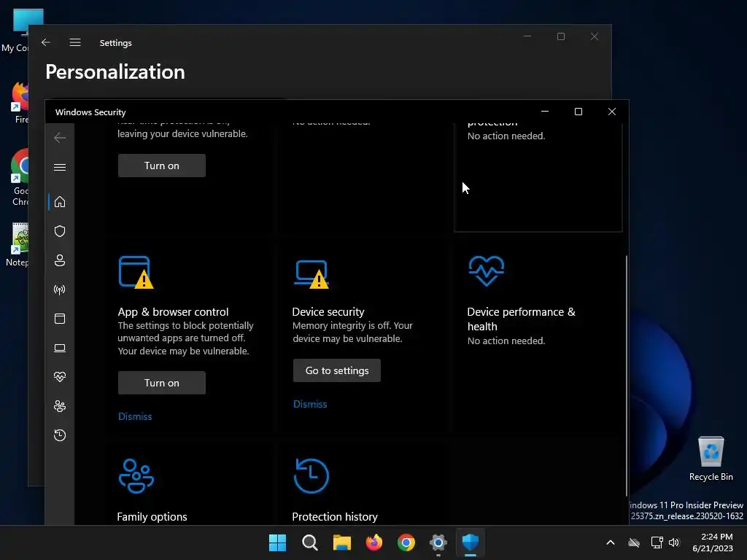The height and width of the screenshot is (560, 747).
Task: Go back in Windows Security window
Action: pyautogui.click(x=60, y=138)
